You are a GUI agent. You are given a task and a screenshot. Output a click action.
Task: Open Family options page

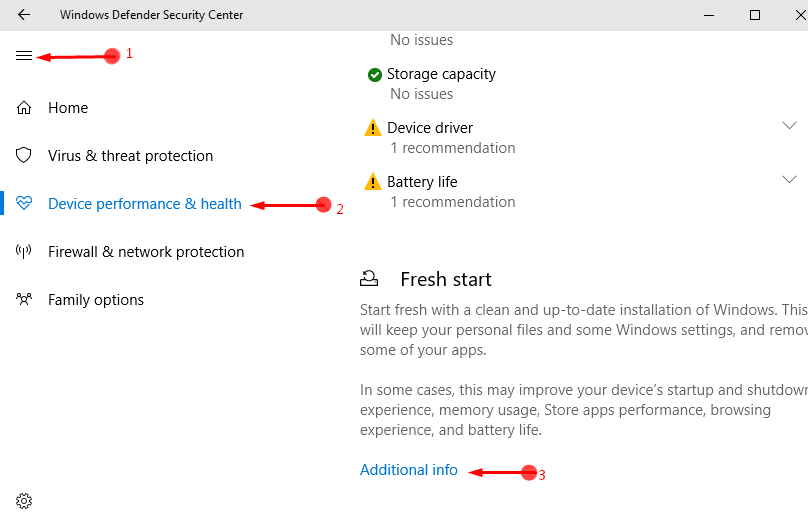click(96, 300)
